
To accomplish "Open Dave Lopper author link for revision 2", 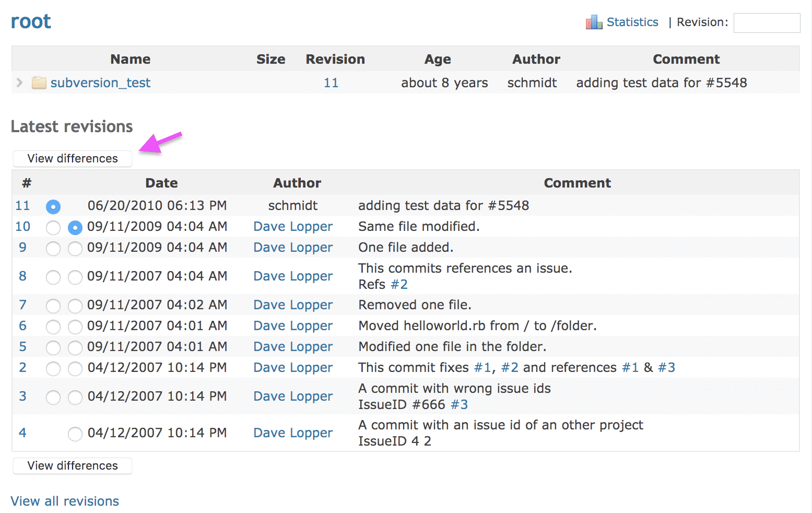I will pyautogui.click(x=293, y=367).
